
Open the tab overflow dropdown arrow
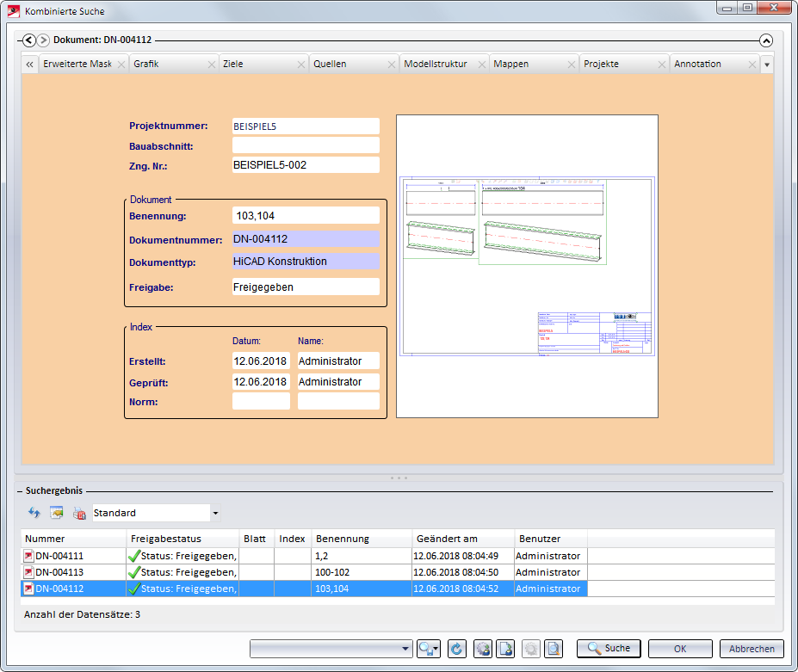(x=767, y=65)
